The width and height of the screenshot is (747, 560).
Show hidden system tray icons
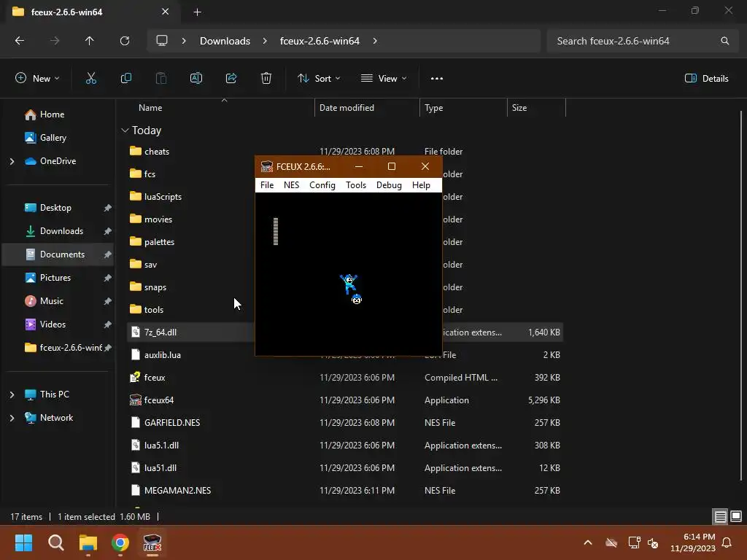(588, 542)
